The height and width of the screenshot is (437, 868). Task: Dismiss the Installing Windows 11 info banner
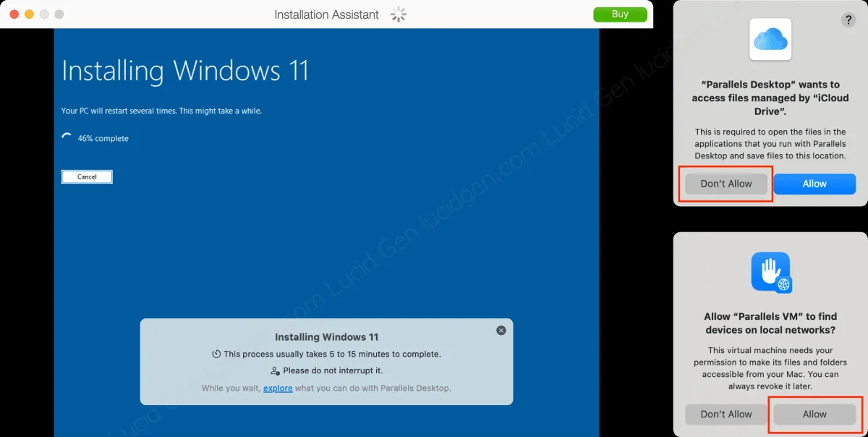tap(501, 330)
